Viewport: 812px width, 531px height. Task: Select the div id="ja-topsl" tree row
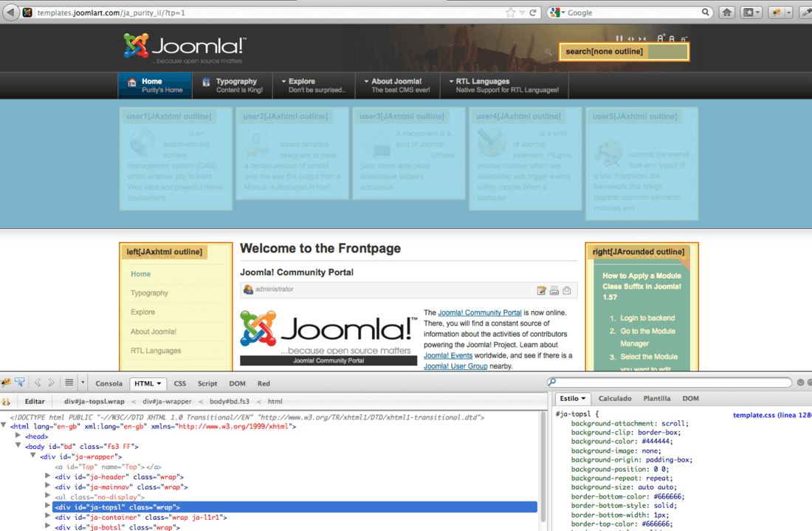pyautogui.click(x=295, y=507)
